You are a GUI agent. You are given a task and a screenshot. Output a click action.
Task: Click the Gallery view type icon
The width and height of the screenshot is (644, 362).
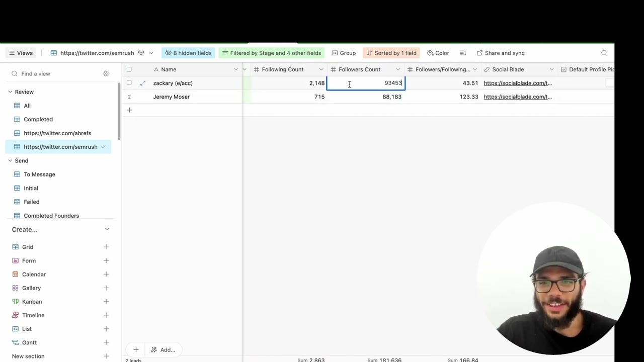pos(15,288)
